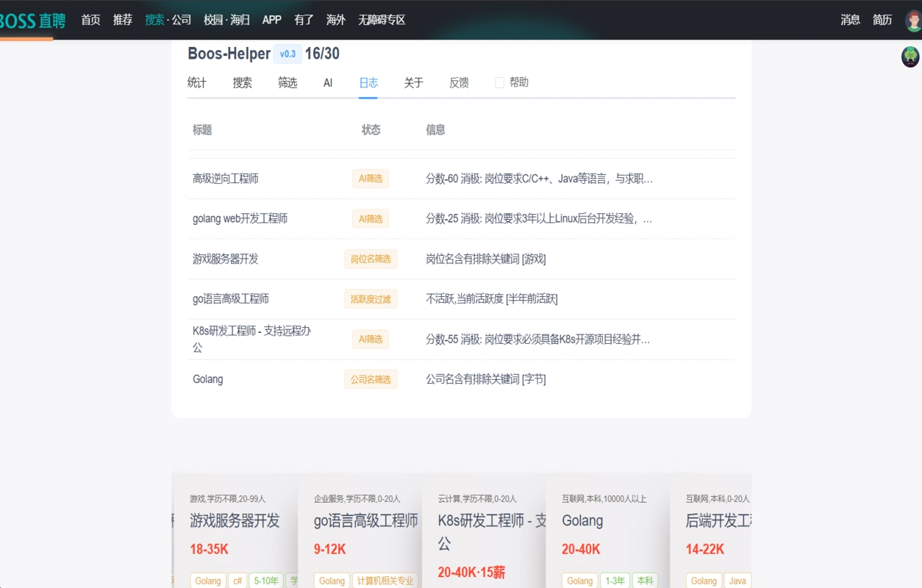
Task: Open the AI tab in Boos-Helper
Action: (x=328, y=82)
